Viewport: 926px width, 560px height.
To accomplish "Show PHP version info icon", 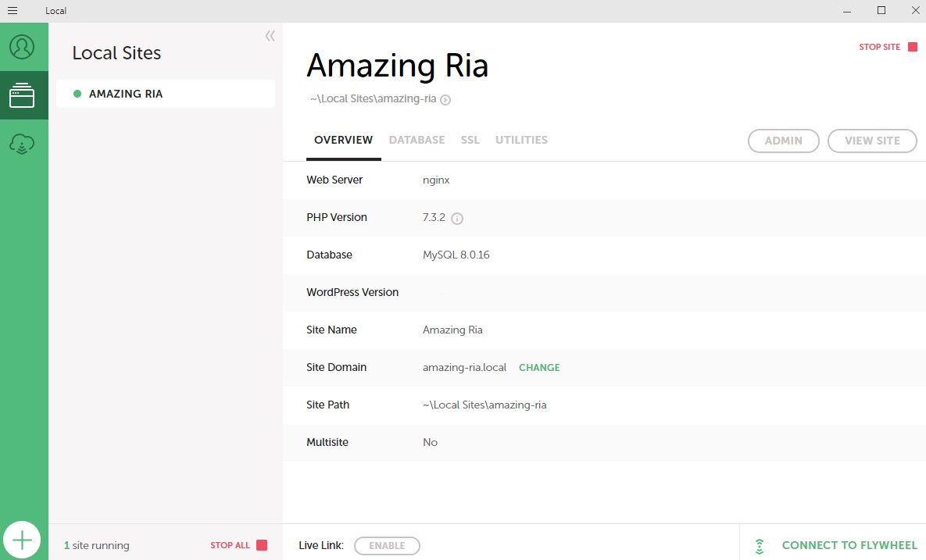I will pos(457,219).
